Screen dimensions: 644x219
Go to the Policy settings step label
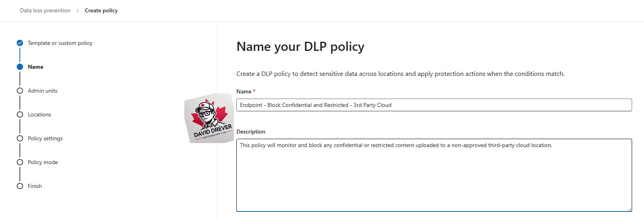pyautogui.click(x=45, y=138)
